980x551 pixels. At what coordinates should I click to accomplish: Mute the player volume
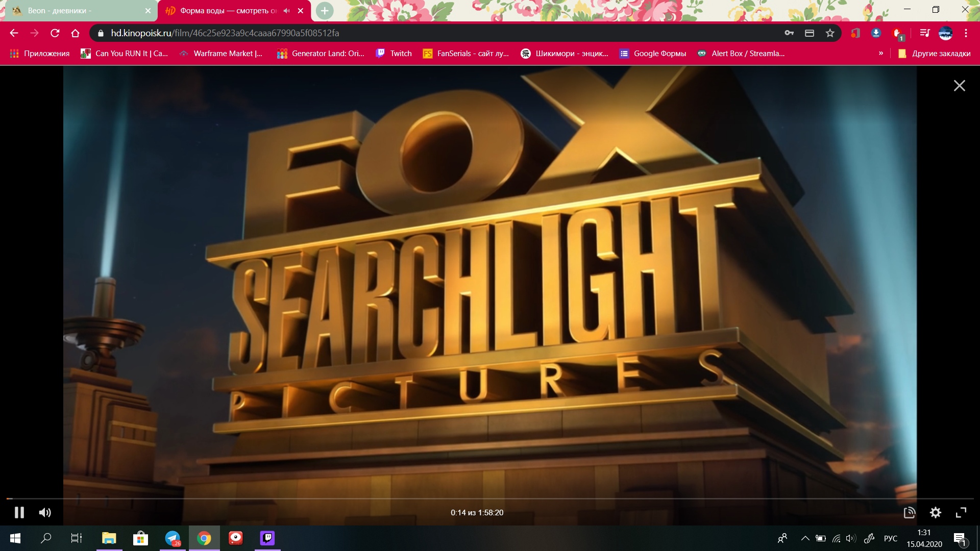45,512
